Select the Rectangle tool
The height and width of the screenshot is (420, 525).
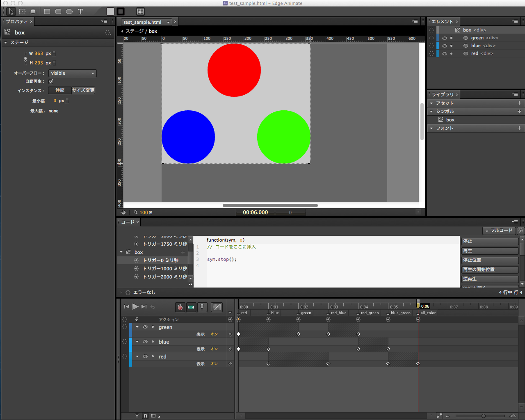[47, 11]
